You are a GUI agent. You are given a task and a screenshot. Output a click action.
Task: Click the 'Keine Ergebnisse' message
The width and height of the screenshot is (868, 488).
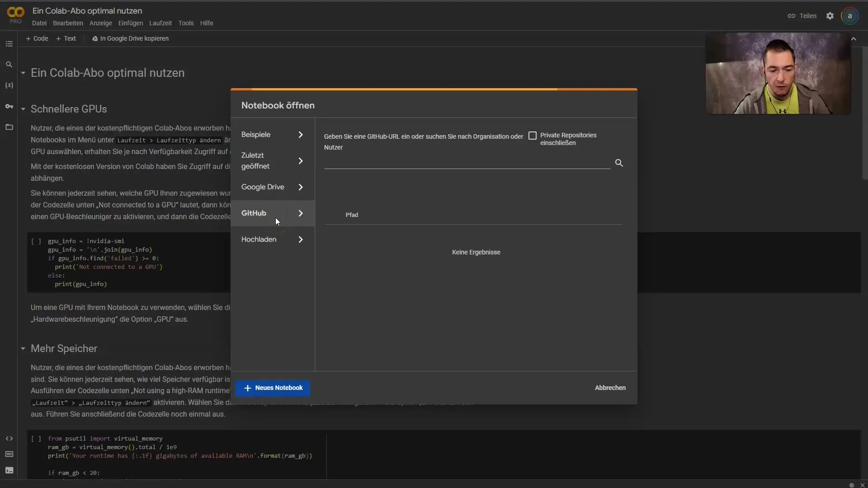click(476, 253)
